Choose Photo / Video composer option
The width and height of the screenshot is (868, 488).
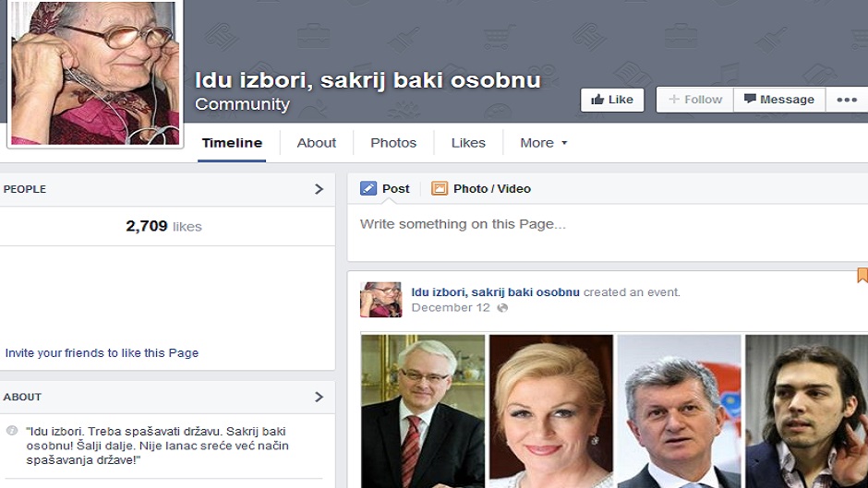[x=481, y=189]
